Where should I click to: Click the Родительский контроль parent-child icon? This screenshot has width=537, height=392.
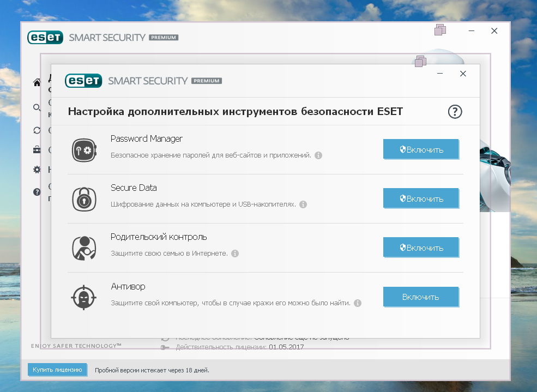pyautogui.click(x=84, y=248)
